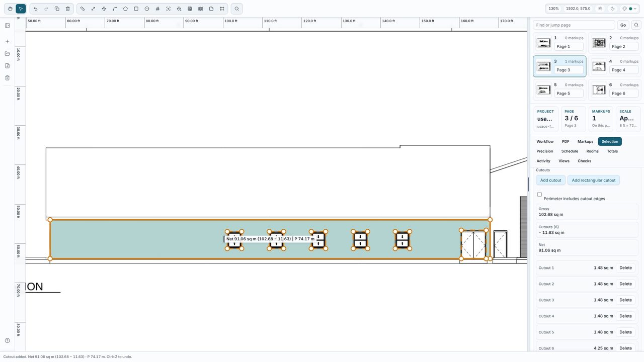The height and width of the screenshot is (362, 644).
Task: Click the Undo arrow in the toolbar
Action: (x=35, y=9)
